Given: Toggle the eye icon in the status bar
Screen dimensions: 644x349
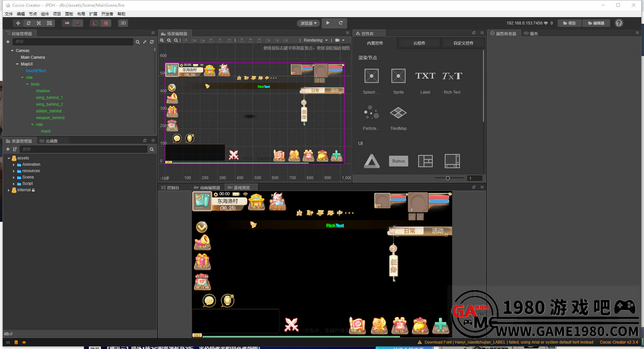Looking at the screenshot, I should [x=24, y=343].
